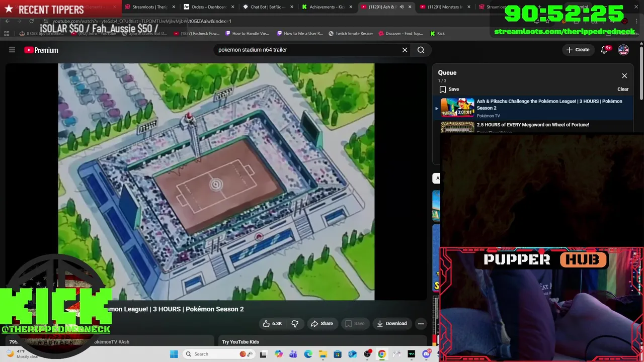This screenshot has width=644, height=362.
Task: Go to the YouTube Premium home logo
Action: pos(41,50)
